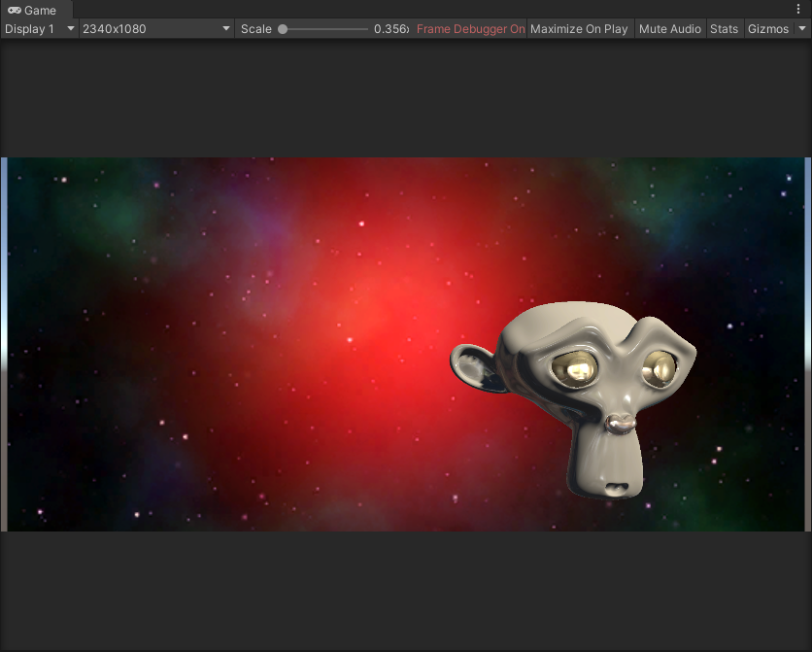
Task: Select the Game tab label
Action: pyautogui.click(x=40, y=10)
